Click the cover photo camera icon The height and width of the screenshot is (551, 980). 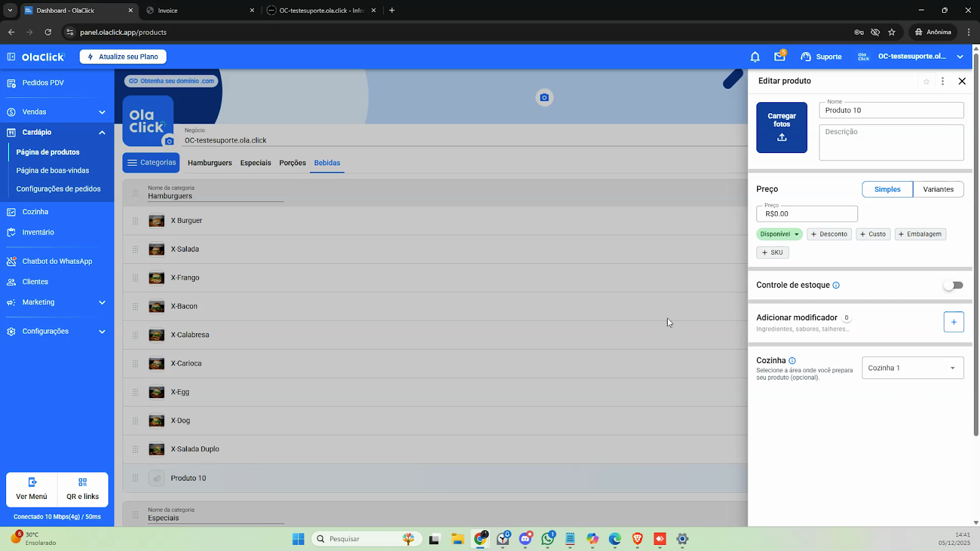[x=544, y=98]
